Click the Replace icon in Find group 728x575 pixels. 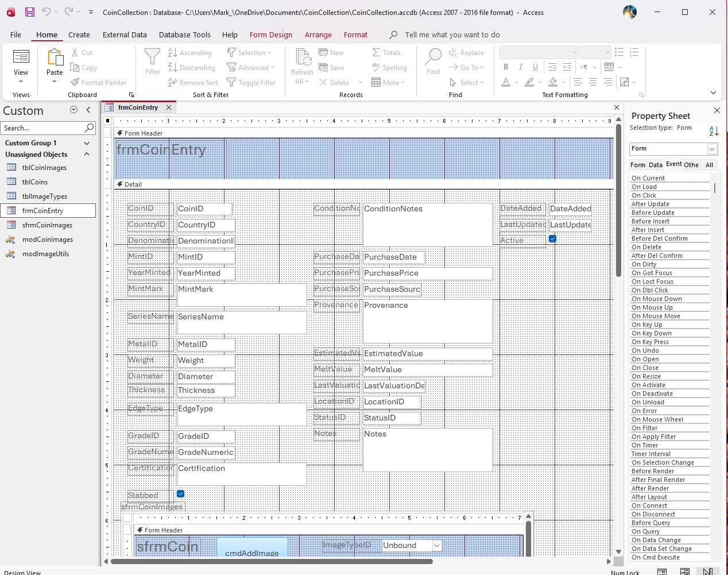coord(454,52)
